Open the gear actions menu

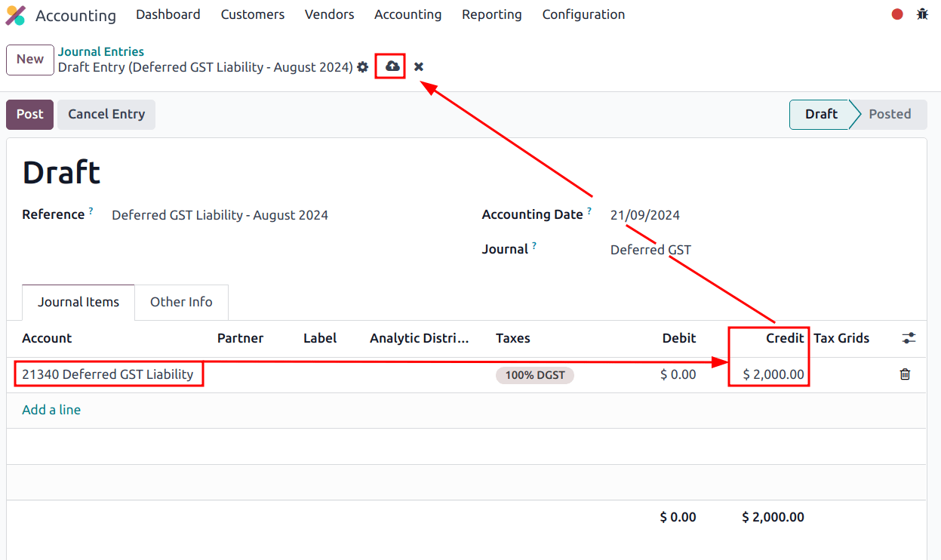click(x=363, y=67)
